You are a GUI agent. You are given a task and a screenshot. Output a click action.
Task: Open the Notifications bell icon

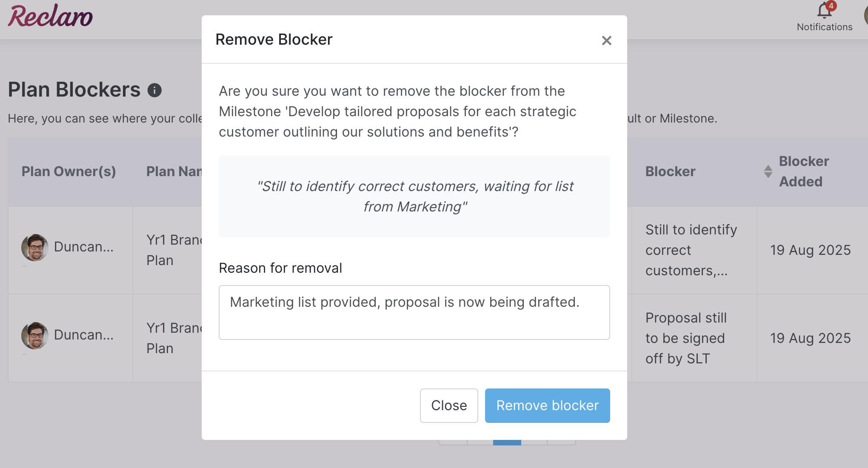[x=824, y=11]
